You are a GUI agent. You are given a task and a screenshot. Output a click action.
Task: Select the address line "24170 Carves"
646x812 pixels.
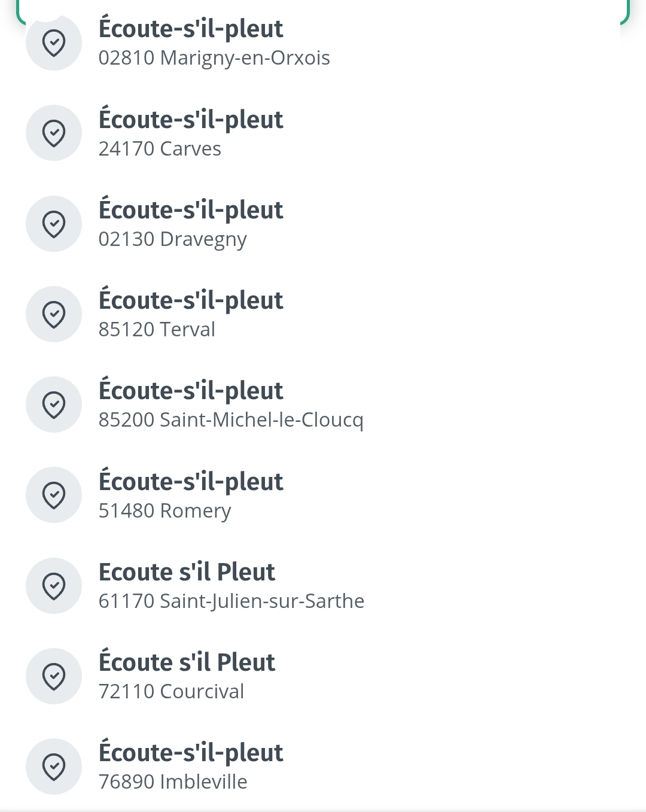pyautogui.click(x=160, y=149)
